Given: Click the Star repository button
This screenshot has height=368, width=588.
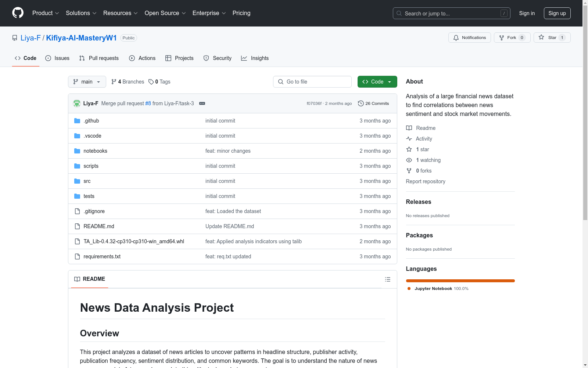Looking at the screenshot, I should (552, 38).
